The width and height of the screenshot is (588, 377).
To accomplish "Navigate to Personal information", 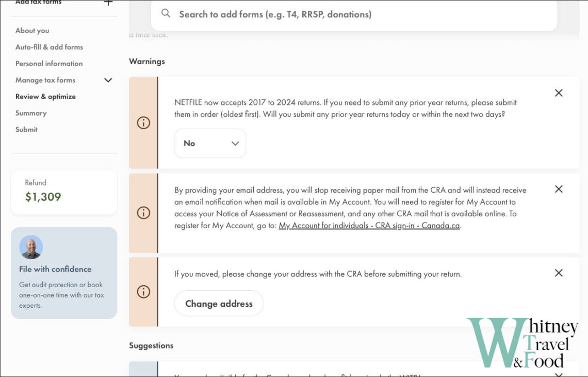I will click(x=49, y=64).
